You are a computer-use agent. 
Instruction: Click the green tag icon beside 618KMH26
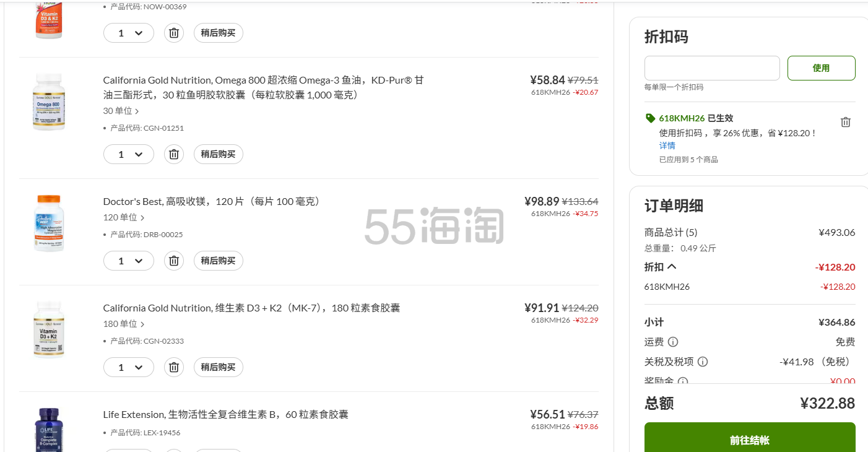tap(650, 118)
